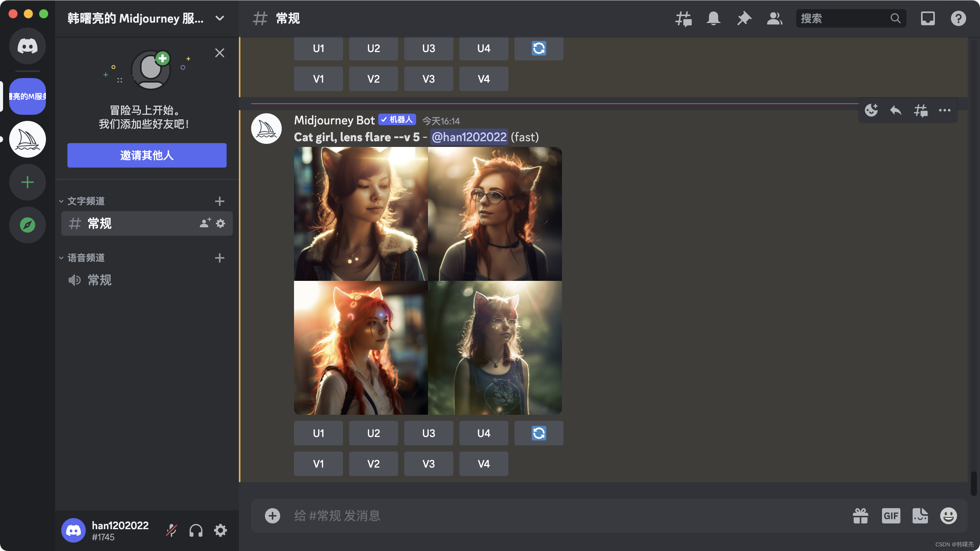Viewport: 980px width, 551px height.
Task: Open the Threads icon in header
Action: point(683,18)
